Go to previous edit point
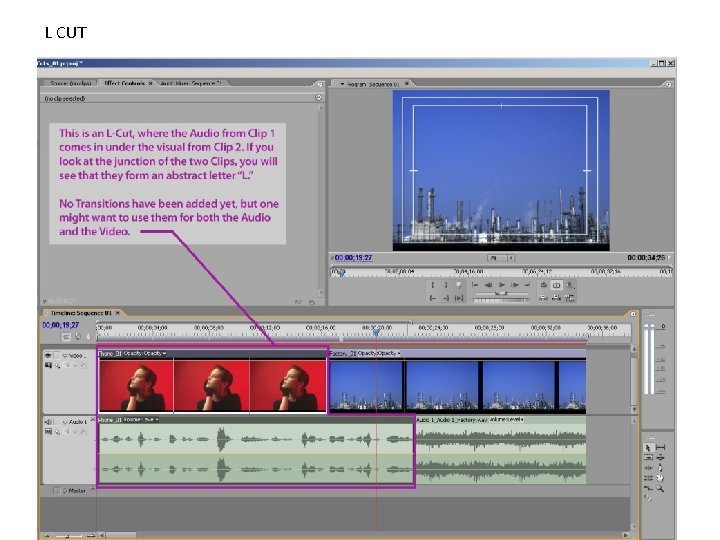The image size is (720, 540). (475, 285)
